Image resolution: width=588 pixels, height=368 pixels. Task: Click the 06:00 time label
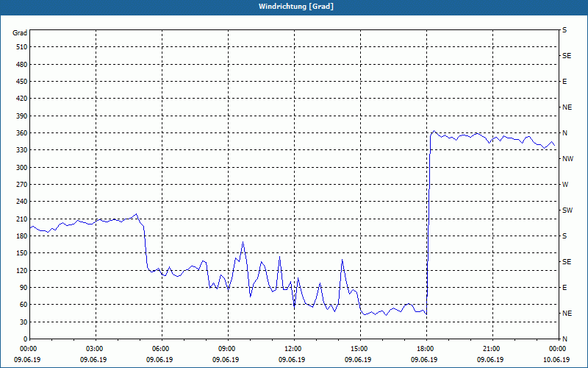pos(159,349)
